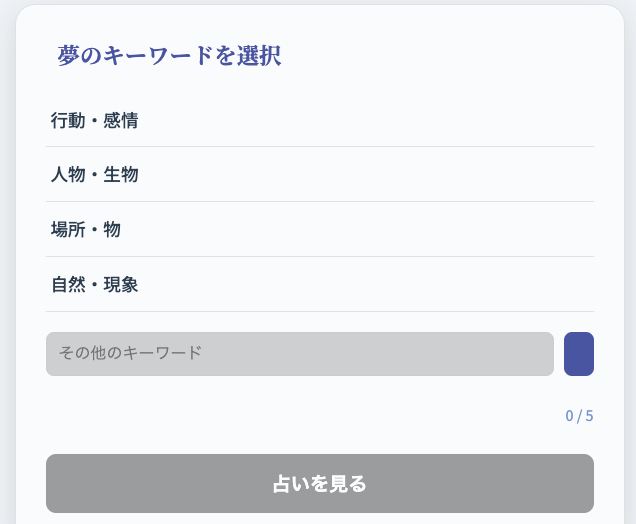
Task: Submit the custom keyword with the purple button
Action: coord(579,354)
